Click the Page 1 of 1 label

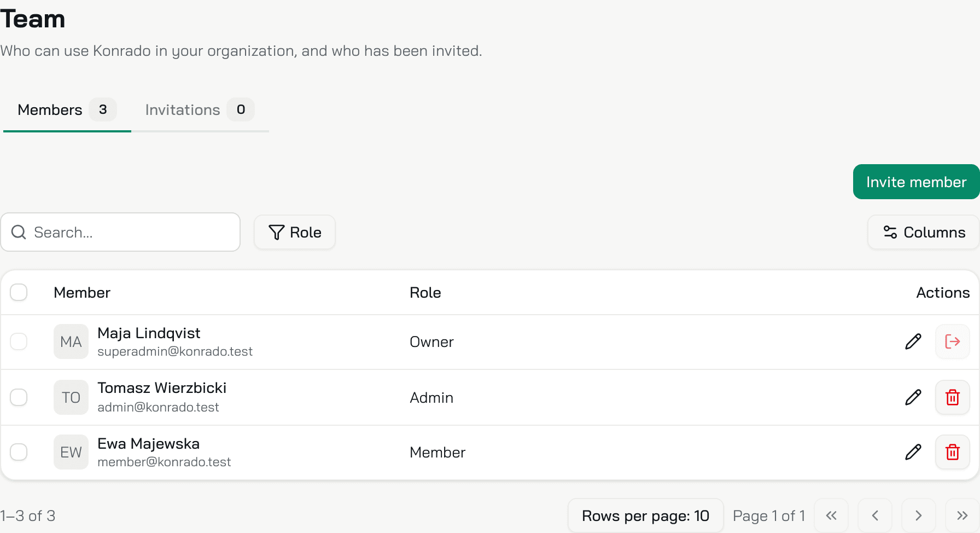[769, 516]
